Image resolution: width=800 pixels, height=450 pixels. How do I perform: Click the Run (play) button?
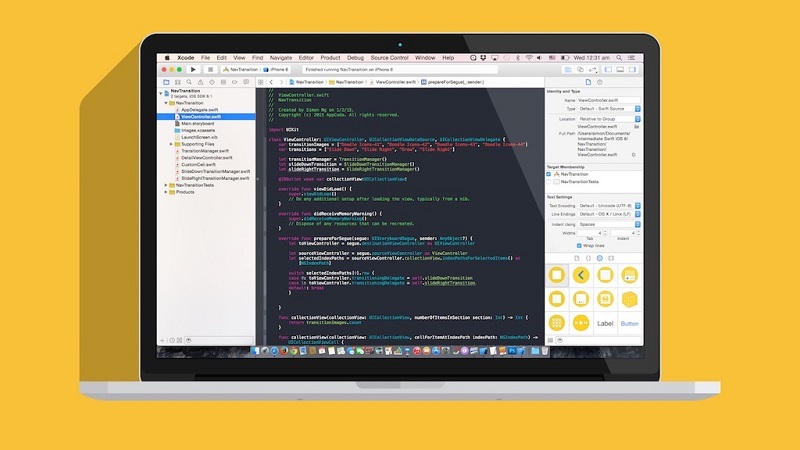tap(192, 69)
